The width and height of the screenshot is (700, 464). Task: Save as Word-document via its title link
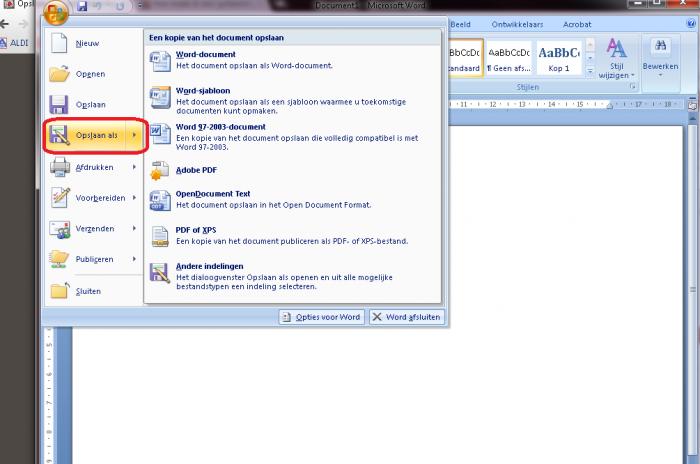205,54
